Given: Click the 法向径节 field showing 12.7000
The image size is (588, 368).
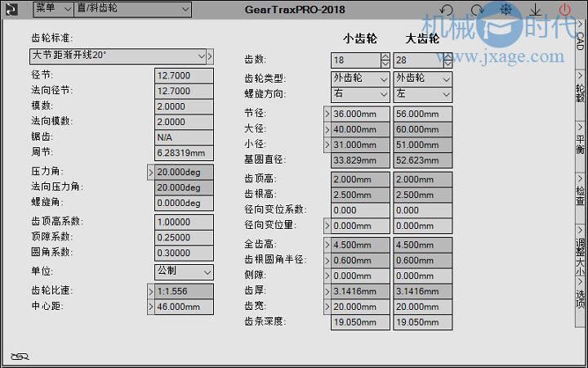Looking at the screenshot, I should 184,91.
